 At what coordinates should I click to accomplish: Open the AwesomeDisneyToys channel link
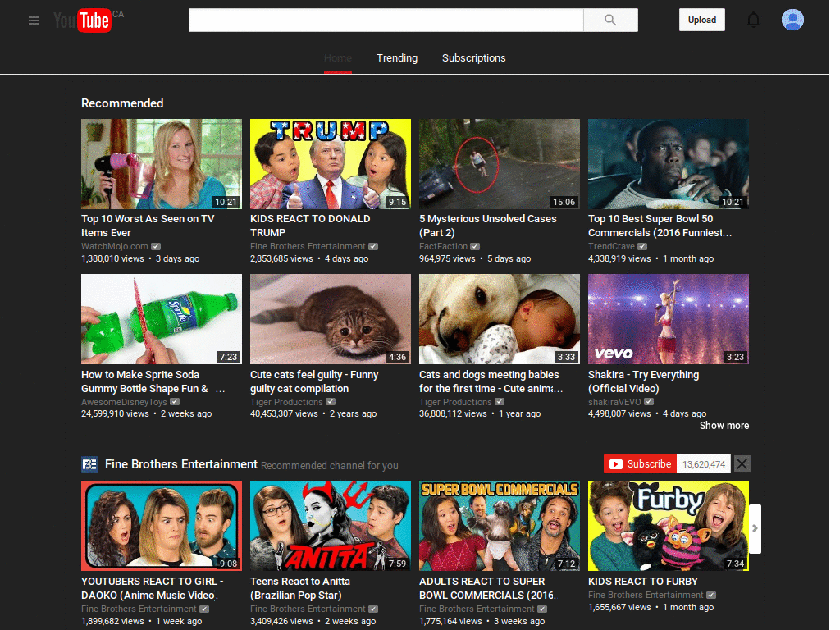click(x=125, y=402)
